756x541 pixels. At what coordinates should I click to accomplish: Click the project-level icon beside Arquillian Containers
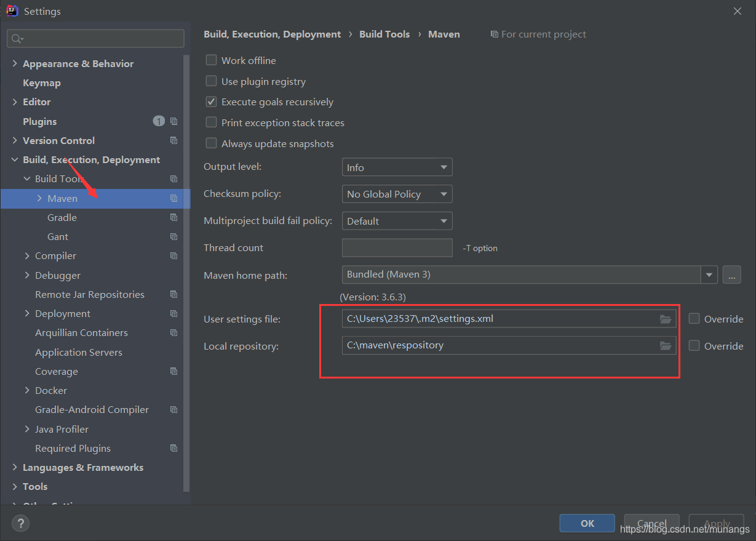[173, 332]
